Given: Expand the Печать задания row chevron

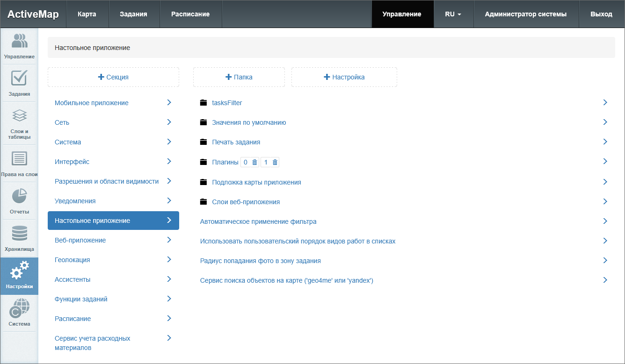Looking at the screenshot, I should tap(605, 142).
